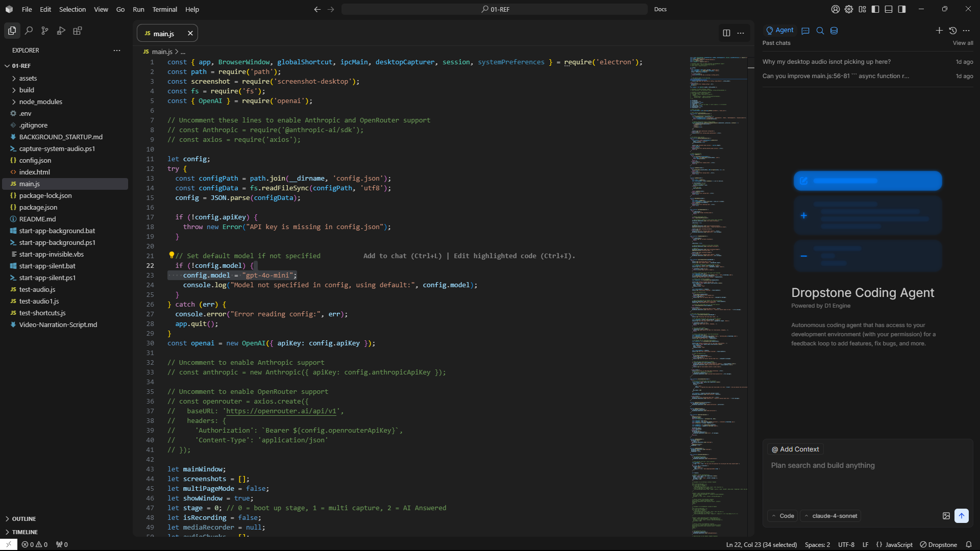This screenshot has width=980, height=551.
Task: Toggle primary side bar visibility
Action: click(875, 9)
